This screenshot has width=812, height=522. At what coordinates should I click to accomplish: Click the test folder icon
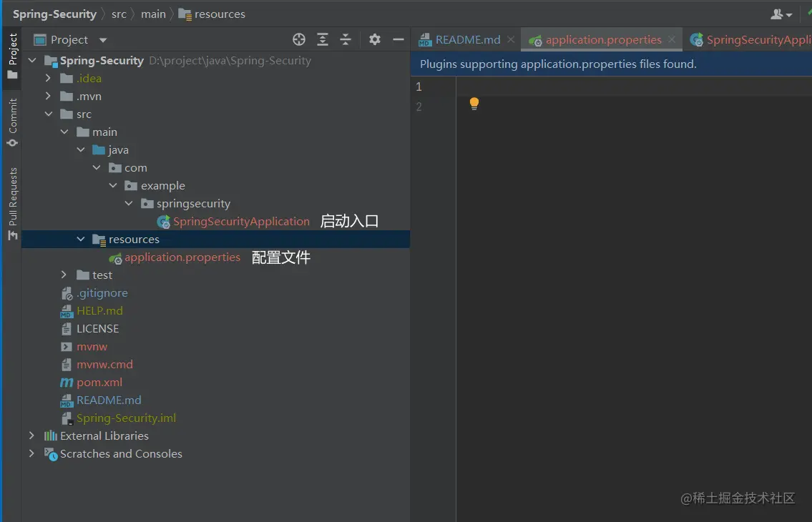click(x=82, y=275)
